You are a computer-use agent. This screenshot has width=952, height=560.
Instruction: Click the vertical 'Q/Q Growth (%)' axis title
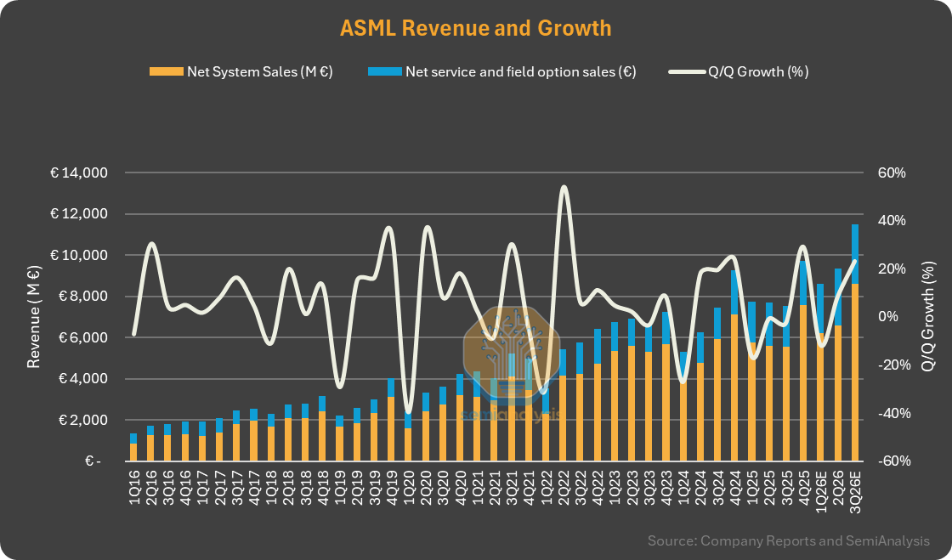click(x=929, y=317)
